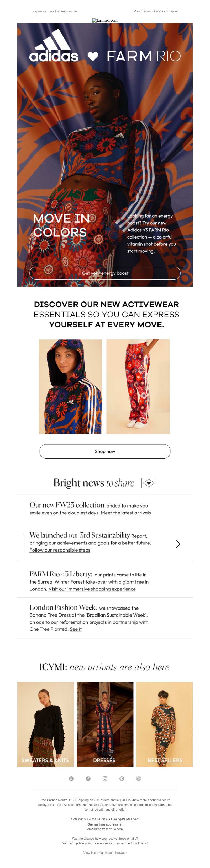The width and height of the screenshot is (210, 868).
Task: Open Meet the latest arrivals link
Action: point(126,513)
